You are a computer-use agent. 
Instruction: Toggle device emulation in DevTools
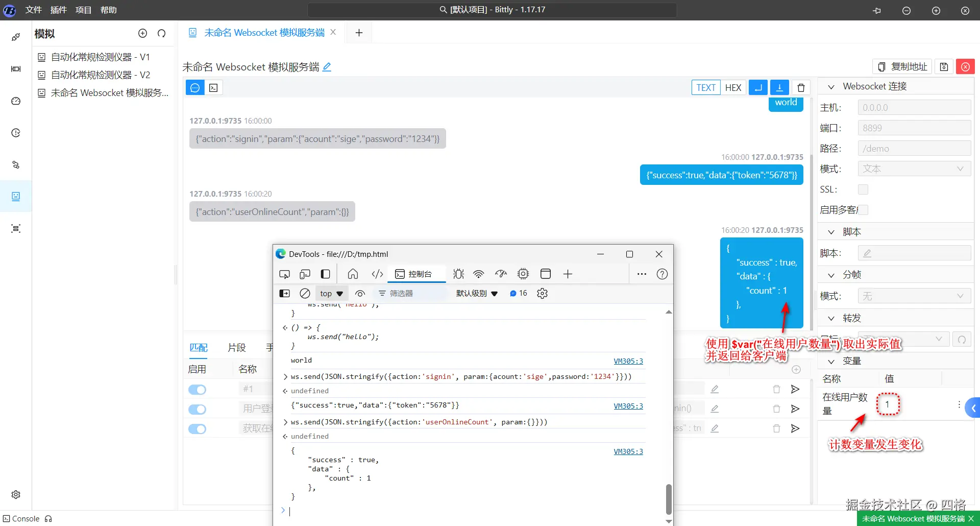pyautogui.click(x=305, y=274)
